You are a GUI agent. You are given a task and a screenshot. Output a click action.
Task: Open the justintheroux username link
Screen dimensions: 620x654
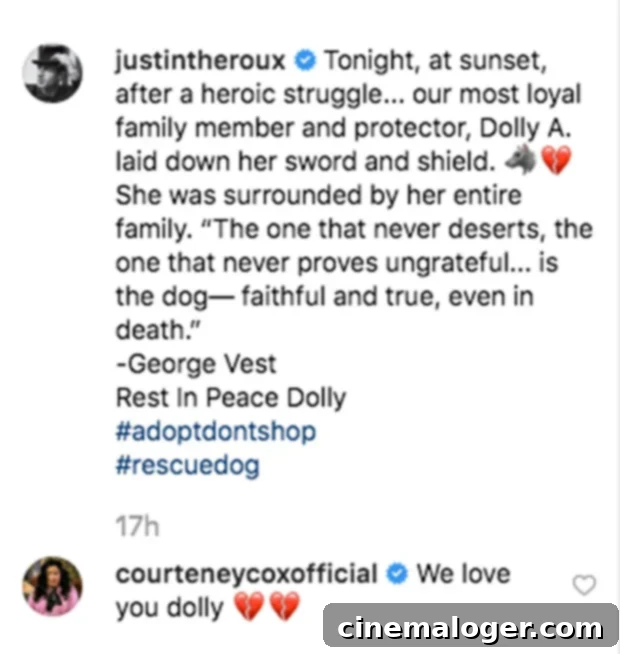click(x=200, y=61)
